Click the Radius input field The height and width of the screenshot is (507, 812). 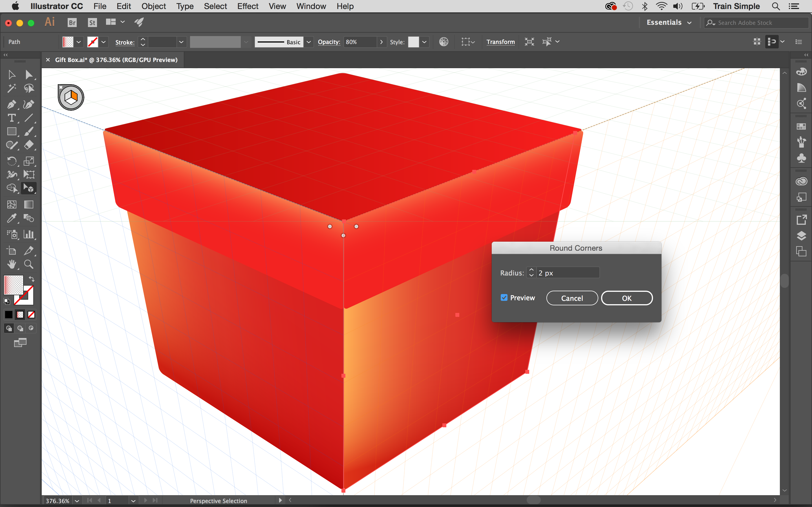tap(566, 273)
